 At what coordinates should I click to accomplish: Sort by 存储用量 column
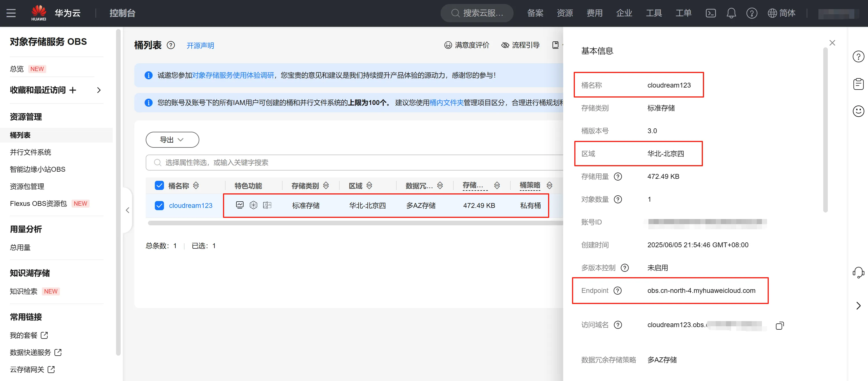coord(497,186)
